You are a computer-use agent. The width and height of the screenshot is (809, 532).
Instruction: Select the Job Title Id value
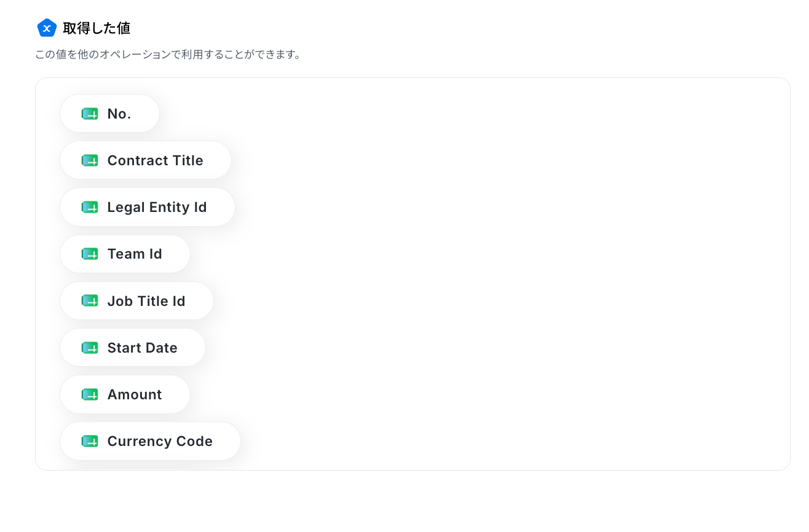(x=136, y=301)
